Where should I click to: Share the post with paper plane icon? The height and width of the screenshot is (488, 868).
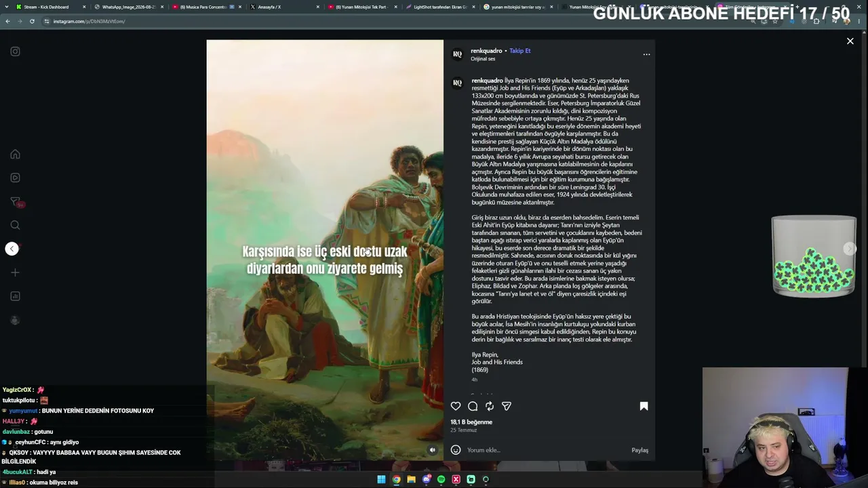click(x=507, y=406)
